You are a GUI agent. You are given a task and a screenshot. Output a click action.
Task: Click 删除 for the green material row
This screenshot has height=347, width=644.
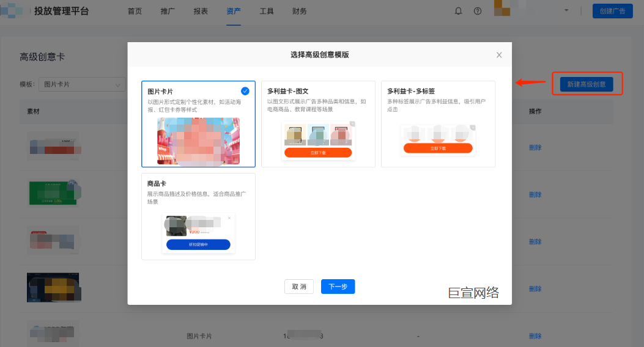click(x=535, y=194)
